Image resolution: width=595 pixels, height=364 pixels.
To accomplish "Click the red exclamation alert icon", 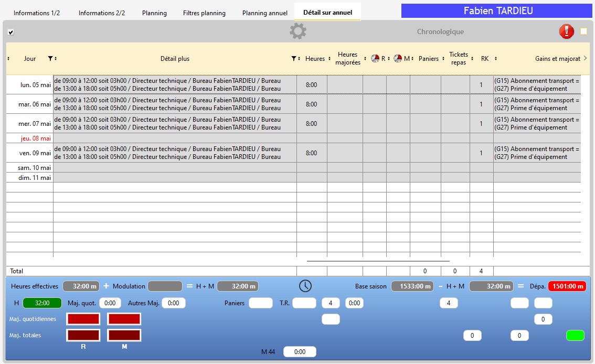I will click(x=567, y=31).
